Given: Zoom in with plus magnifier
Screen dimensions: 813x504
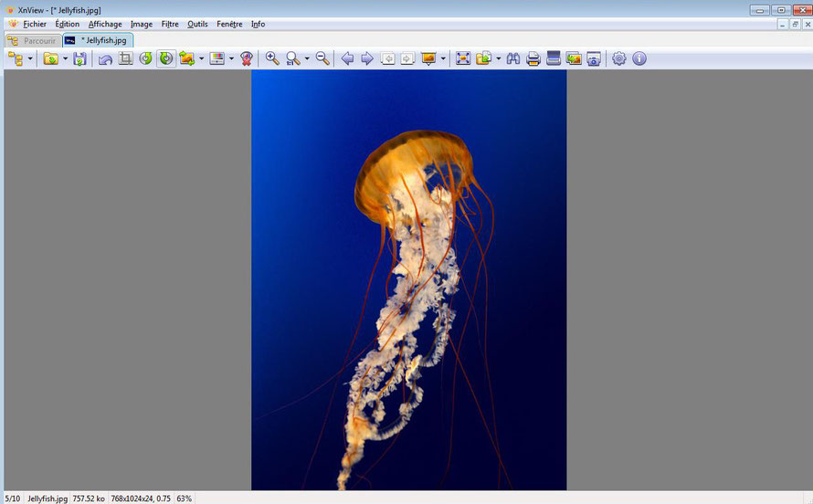Looking at the screenshot, I should coord(272,58).
